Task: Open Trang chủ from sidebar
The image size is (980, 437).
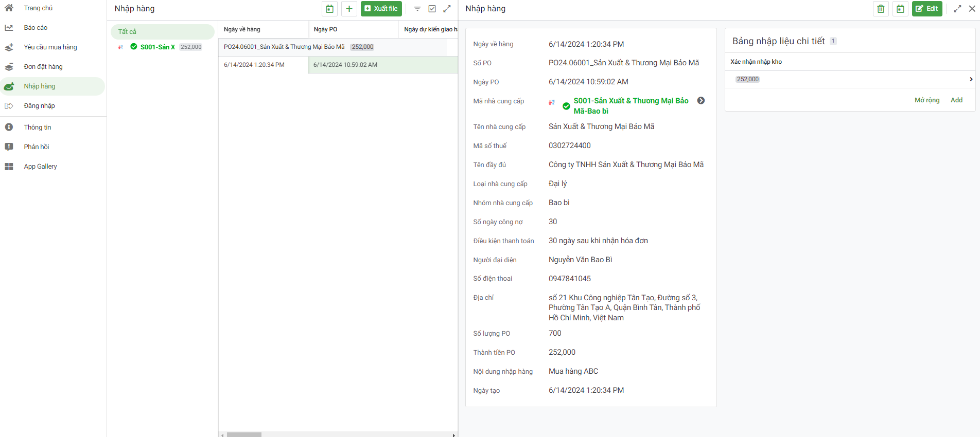Action: (38, 8)
